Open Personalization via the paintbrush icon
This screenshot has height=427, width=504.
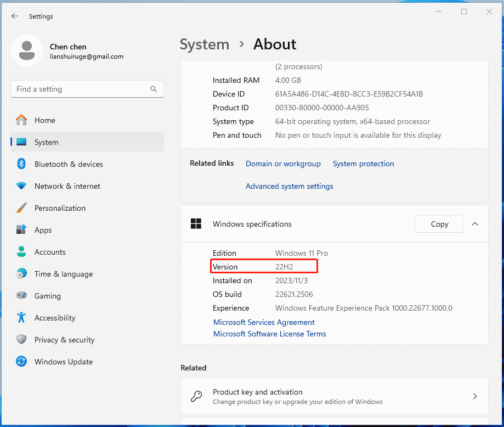click(x=21, y=208)
